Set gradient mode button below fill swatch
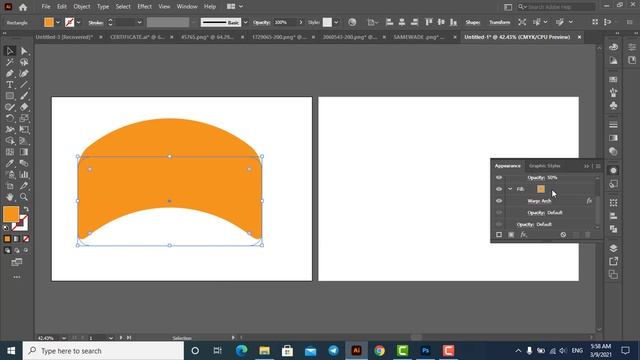Screen dimensions: 640x360 tap(17, 239)
